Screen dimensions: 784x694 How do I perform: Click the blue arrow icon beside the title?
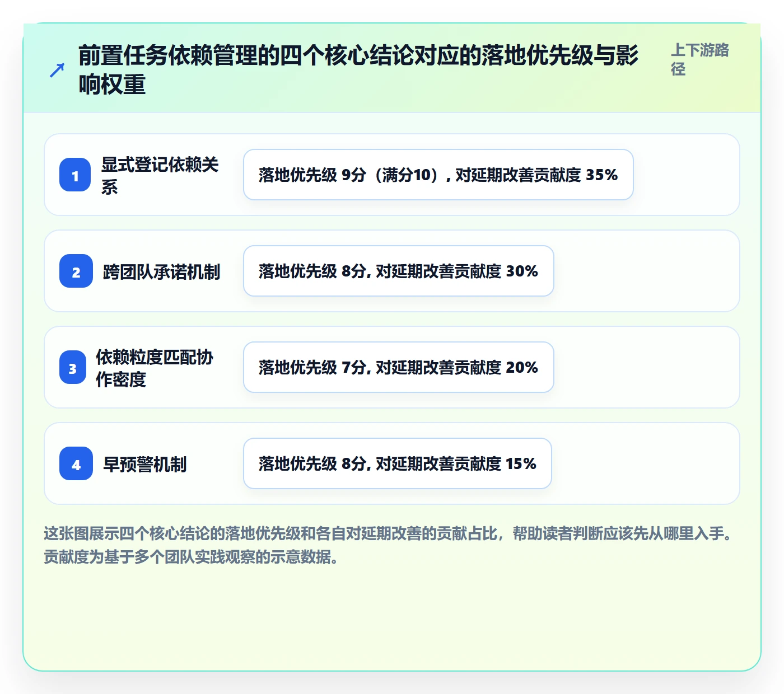coord(57,71)
